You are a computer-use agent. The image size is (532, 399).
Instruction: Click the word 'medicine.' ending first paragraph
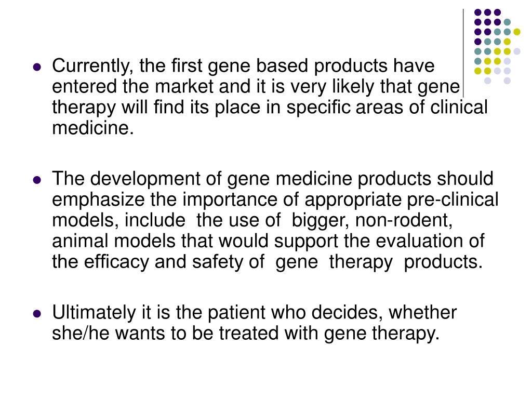click(92, 128)
